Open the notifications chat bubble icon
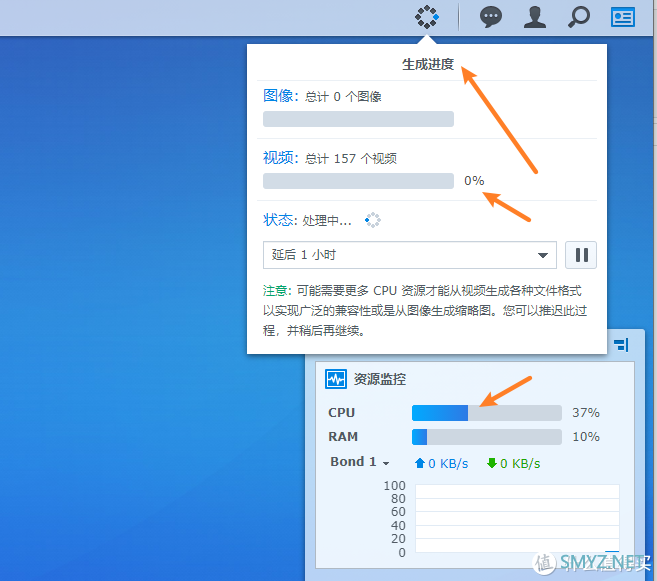 [x=491, y=18]
